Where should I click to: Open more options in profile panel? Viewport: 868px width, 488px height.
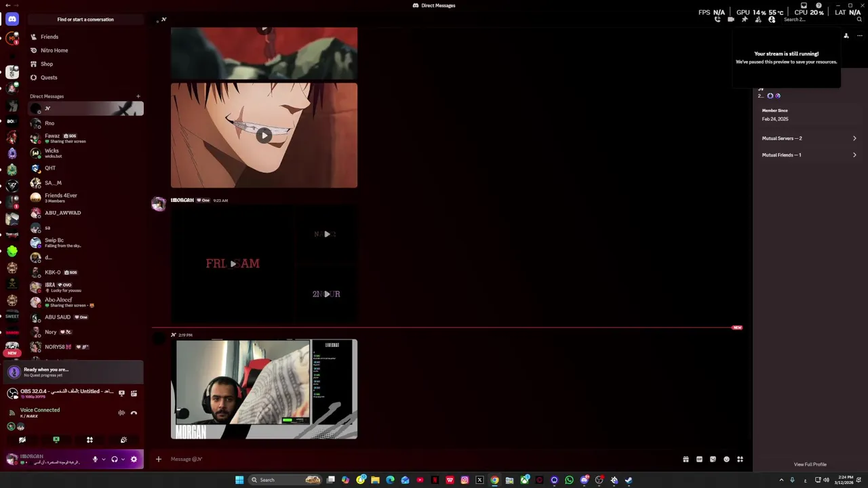click(x=860, y=36)
